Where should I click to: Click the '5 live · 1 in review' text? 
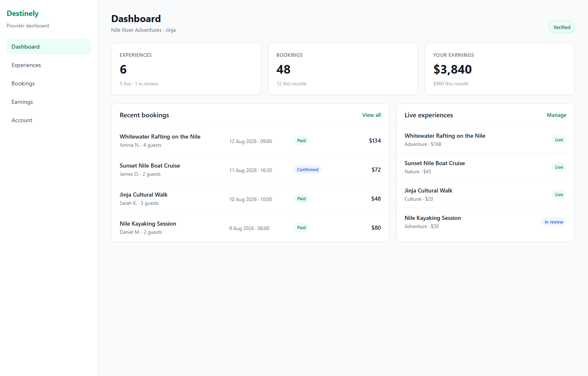tap(139, 84)
